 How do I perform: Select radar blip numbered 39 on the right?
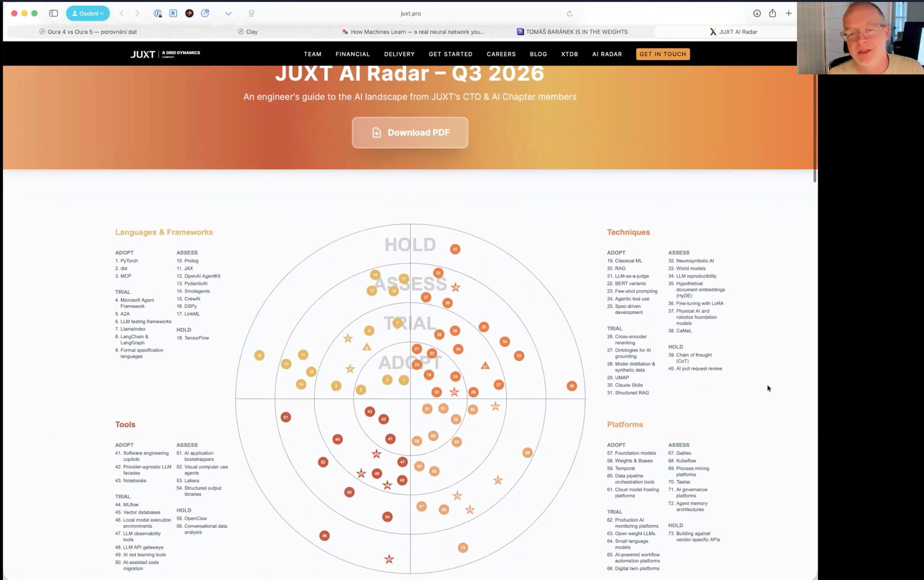click(x=571, y=386)
